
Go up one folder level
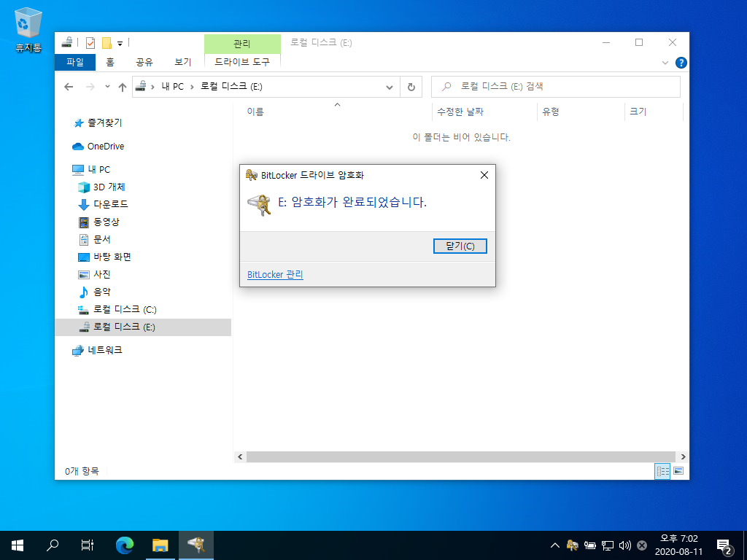tap(123, 87)
